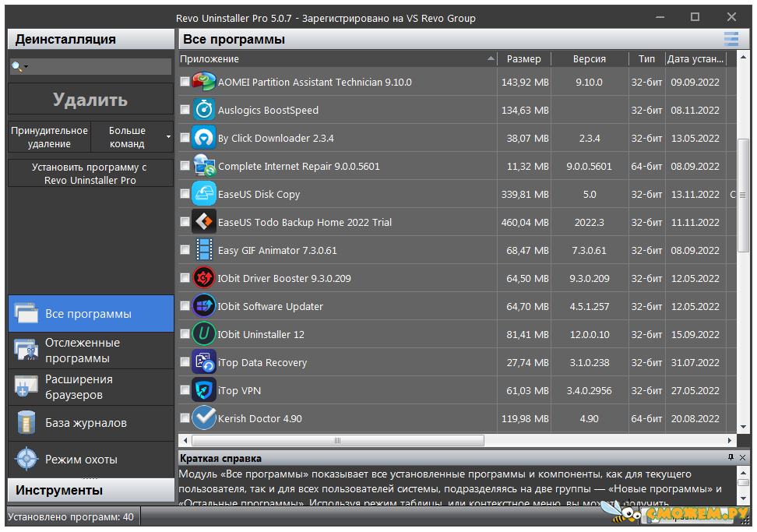
Task: Sort by Размер column header
Action: [x=524, y=59]
